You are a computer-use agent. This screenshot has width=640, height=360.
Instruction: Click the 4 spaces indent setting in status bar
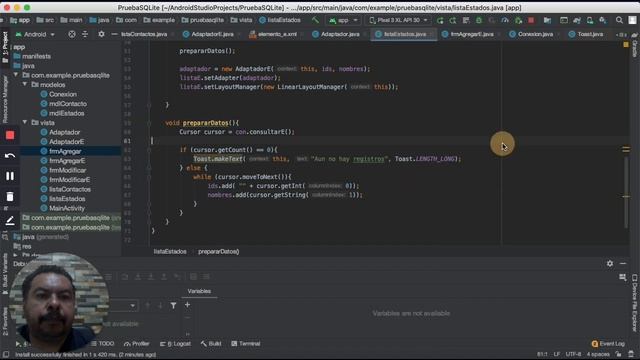tap(598, 354)
